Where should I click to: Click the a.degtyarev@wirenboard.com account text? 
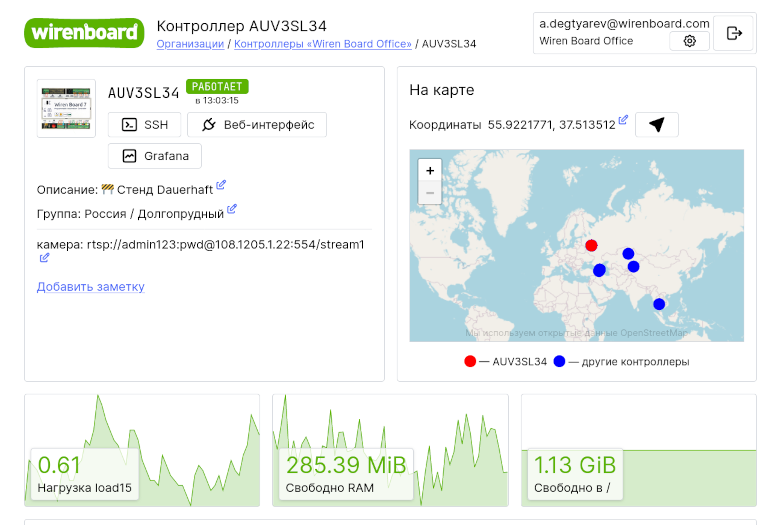click(x=624, y=23)
